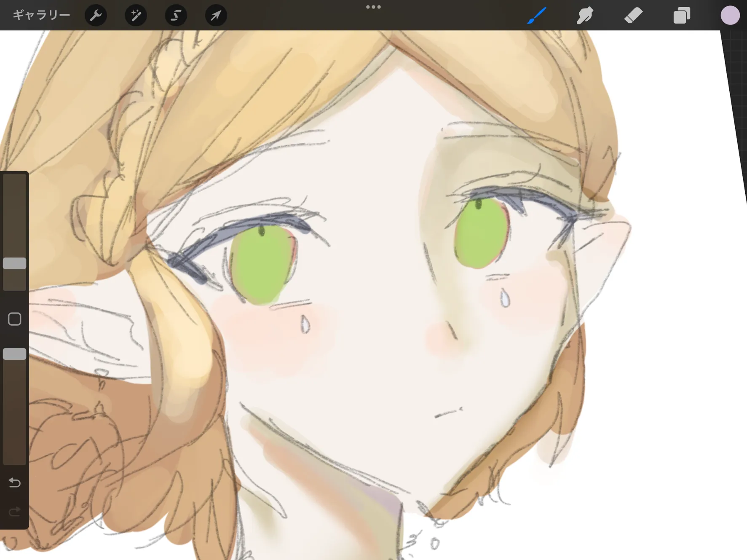
Task: Undo the last stroke
Action: pyautogui.click(x=15, y=482)
